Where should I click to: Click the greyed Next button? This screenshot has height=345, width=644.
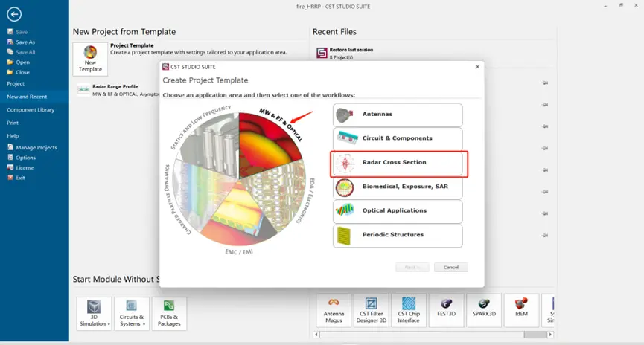(x=412, y=268)
